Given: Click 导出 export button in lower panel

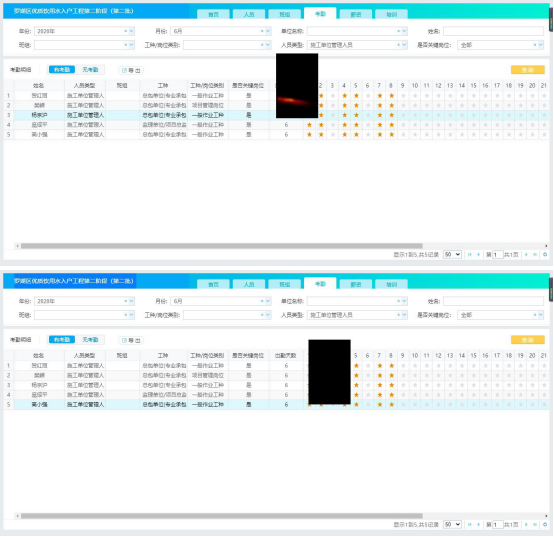Looking at the screenshot, I should click(131, 340).
